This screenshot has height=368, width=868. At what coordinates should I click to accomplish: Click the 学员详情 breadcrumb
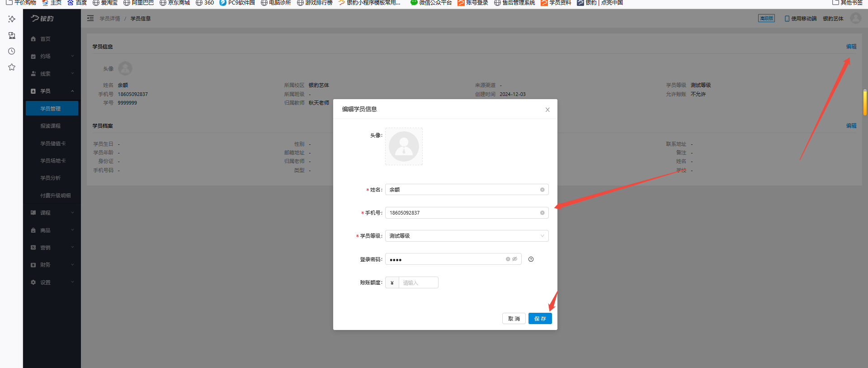point(110,19)
